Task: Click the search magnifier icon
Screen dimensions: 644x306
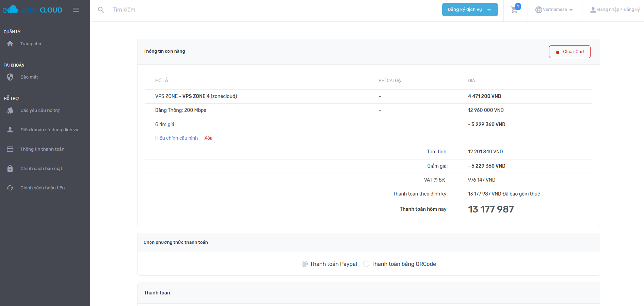Action: (x=101, y=10)
